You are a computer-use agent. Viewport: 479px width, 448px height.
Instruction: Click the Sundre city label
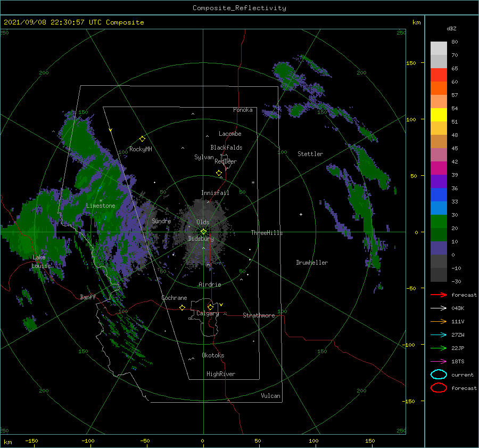(161, 221)
